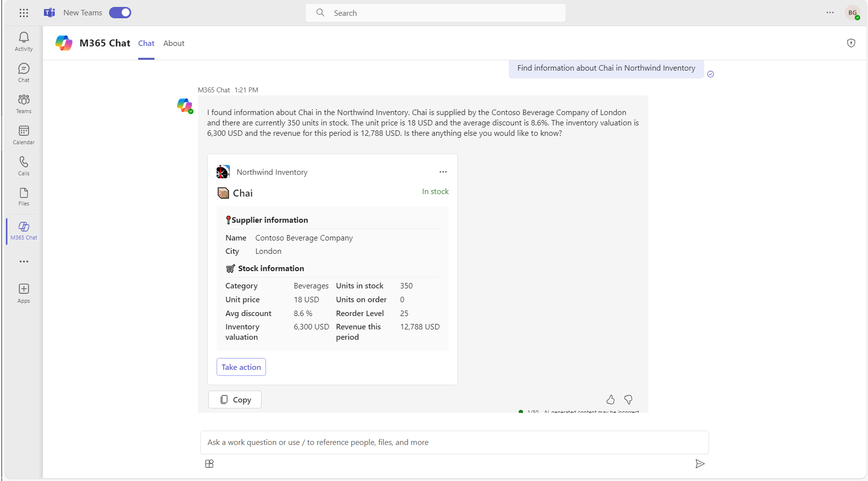Click the 'Find information about Chai' message
Screen dimensions: 868x481
(x=606, y=68)
